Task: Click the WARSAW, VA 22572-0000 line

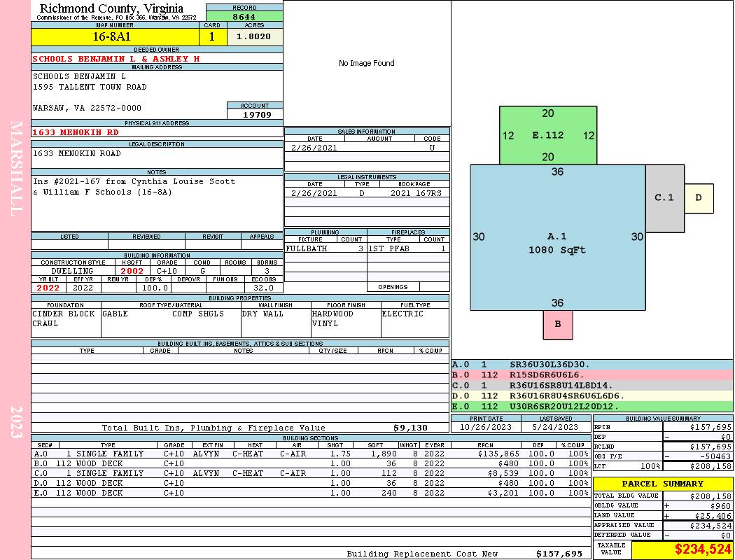Action: point(87,108)
